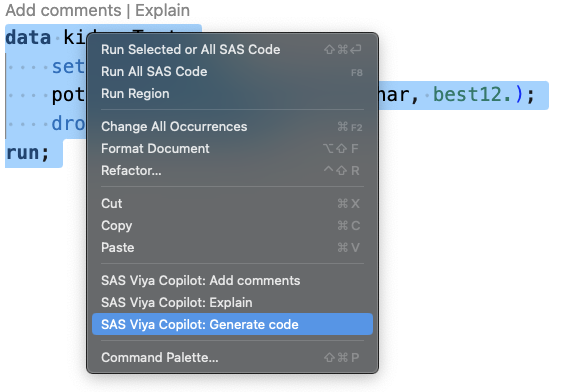Click the 'set' keyword in the editor
This screenshot has width=570, height=392.
tap(68, 67)
